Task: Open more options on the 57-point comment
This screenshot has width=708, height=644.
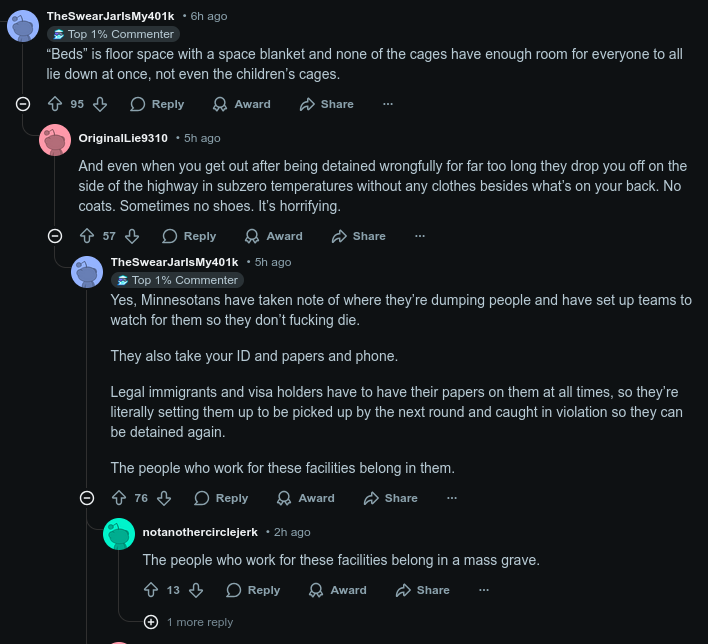Action: tap(420, 236)
